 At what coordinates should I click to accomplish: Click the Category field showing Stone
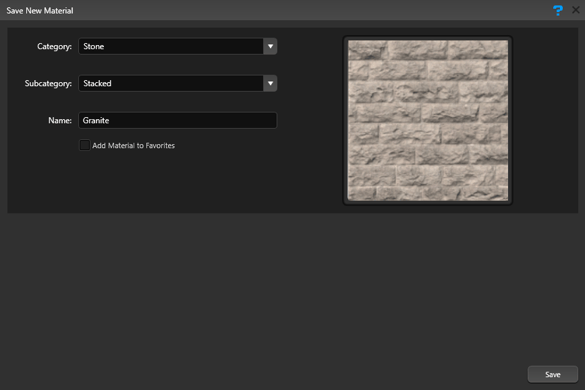point(178,46)
